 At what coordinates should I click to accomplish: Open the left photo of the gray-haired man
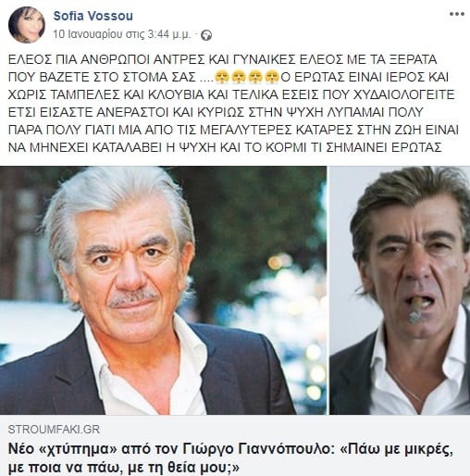163,290
